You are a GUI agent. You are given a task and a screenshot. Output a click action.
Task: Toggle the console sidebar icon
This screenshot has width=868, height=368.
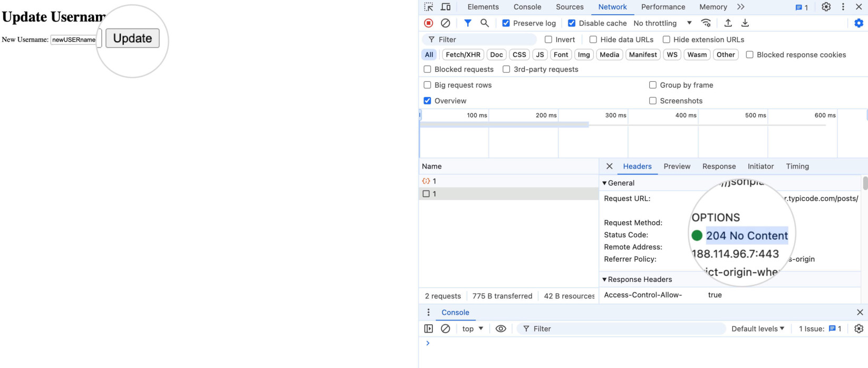click(429, 329)
